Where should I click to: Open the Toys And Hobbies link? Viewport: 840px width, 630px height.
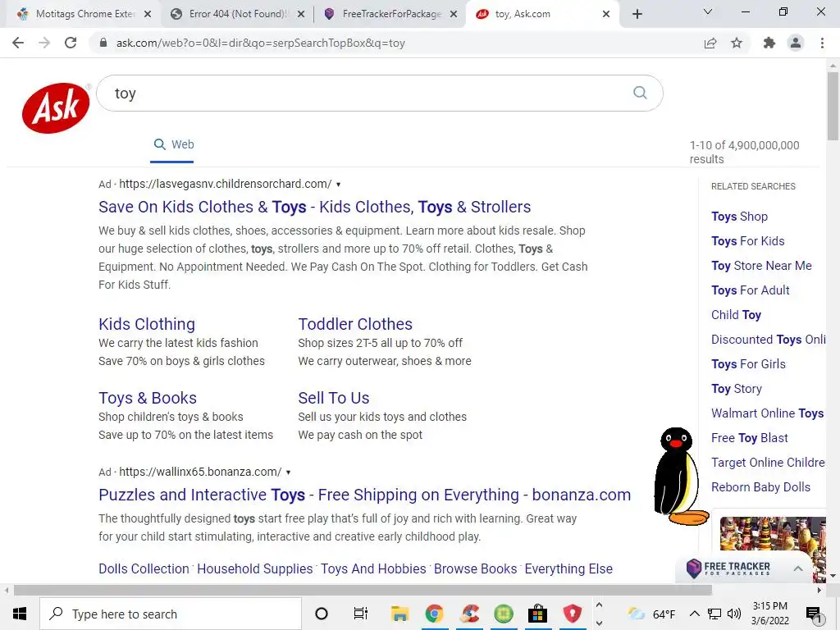(373, 569)
